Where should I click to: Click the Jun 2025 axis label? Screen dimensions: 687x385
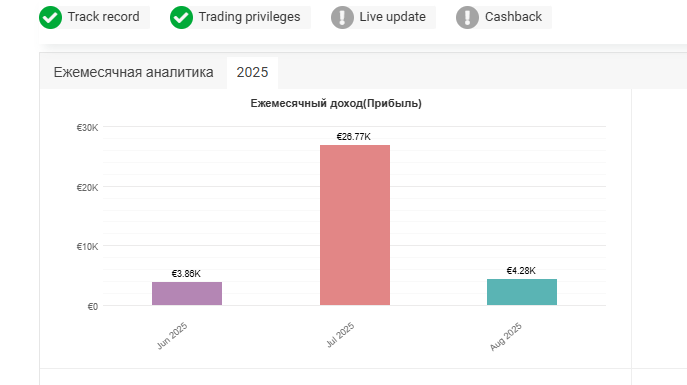click(172, 336)
